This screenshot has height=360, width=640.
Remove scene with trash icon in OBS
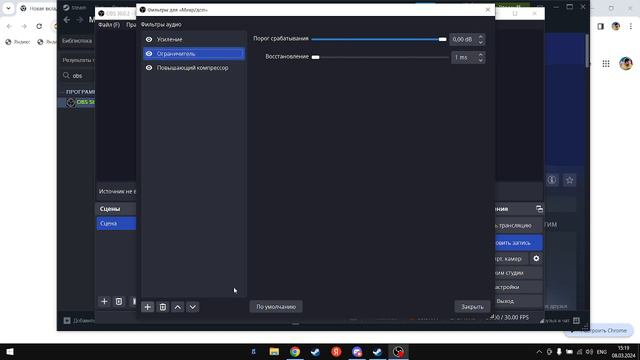119,301
